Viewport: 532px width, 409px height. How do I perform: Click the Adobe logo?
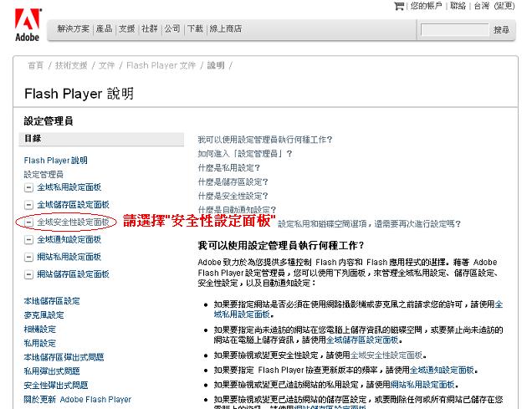[28, 25]
